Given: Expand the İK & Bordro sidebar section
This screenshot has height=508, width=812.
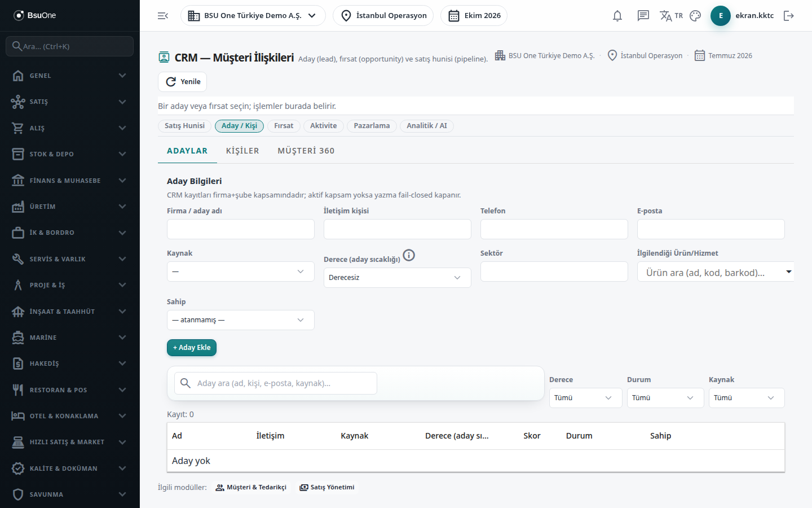Looking at the screenshot, I should coord(70,233).
